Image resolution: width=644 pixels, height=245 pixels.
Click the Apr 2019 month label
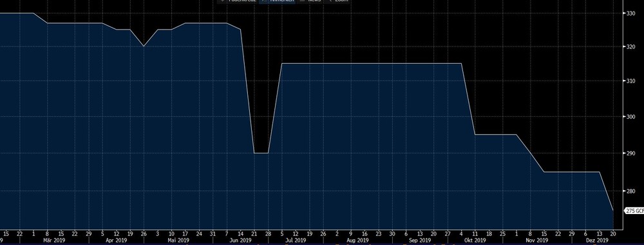(116, 240)
